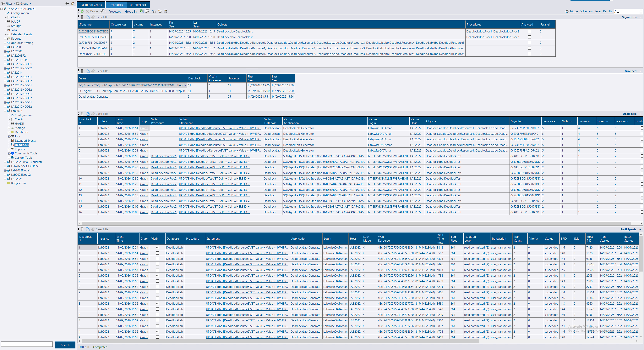The width and height of the screenshot is (644, 350).
Task: Expand the LAB2005 tree node
Action: pos(5,47)
